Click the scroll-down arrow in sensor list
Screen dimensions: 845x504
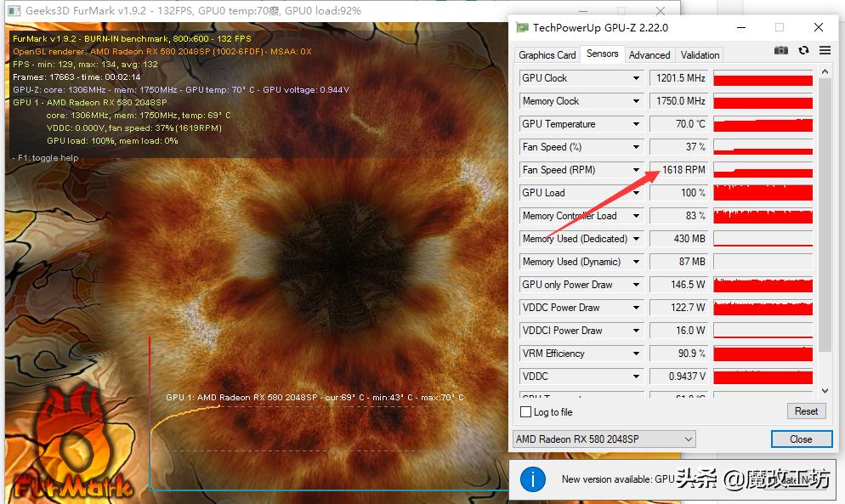click(x=824, y=391)
